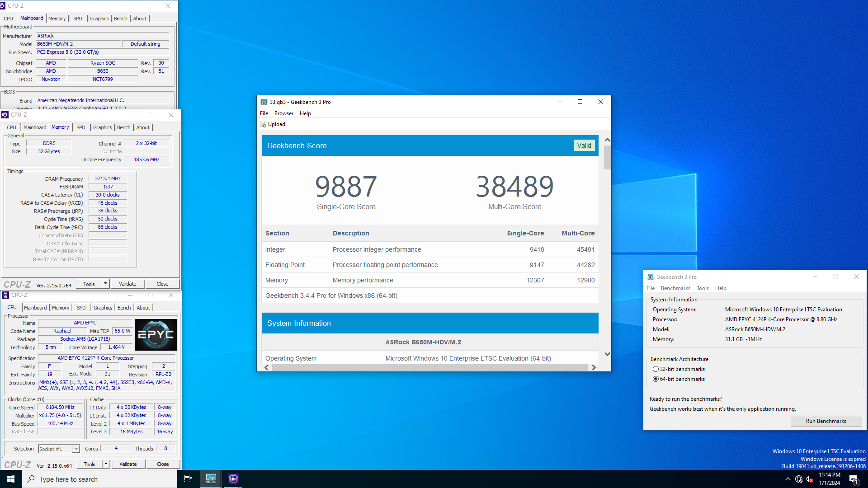Click the Core Speed value 6184.50 MHz
Viewport: 868px width, 488px height.
[x=60, y=408]
